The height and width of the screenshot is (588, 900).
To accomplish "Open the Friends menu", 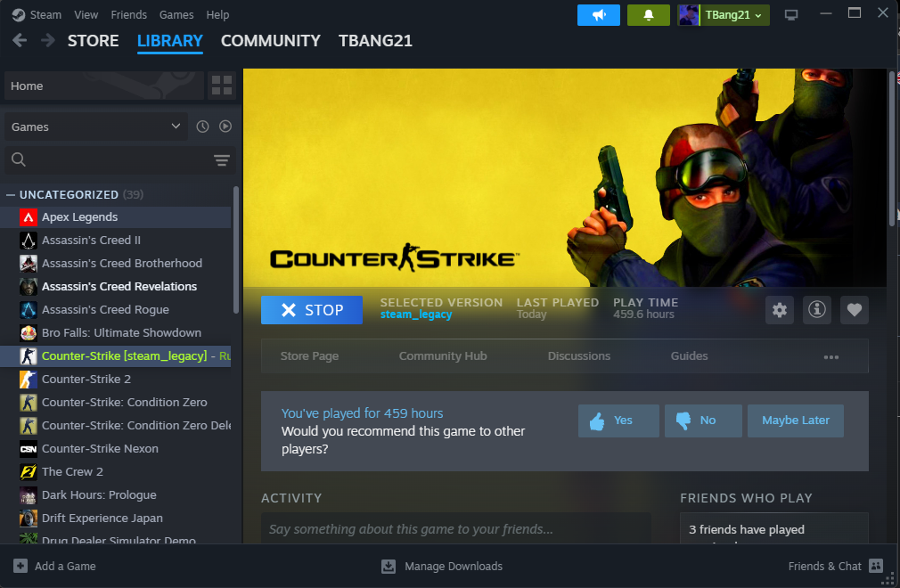I will click(128, 15).
